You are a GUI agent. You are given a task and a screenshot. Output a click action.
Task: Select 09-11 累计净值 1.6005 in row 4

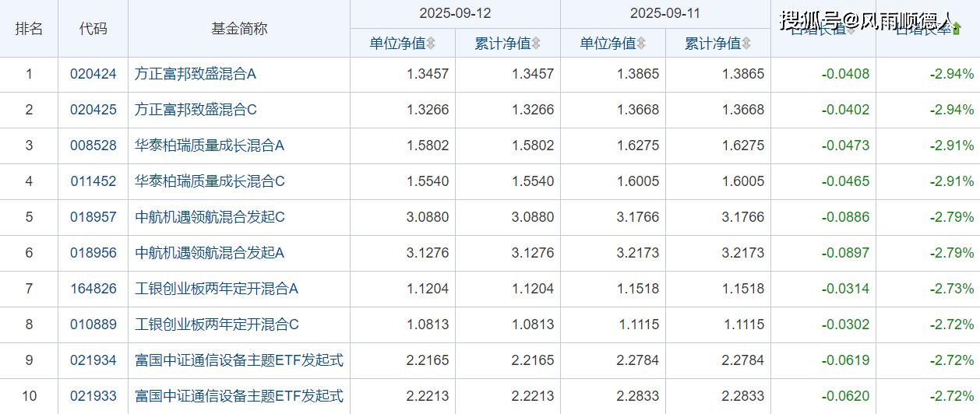(x=743, y=182)
